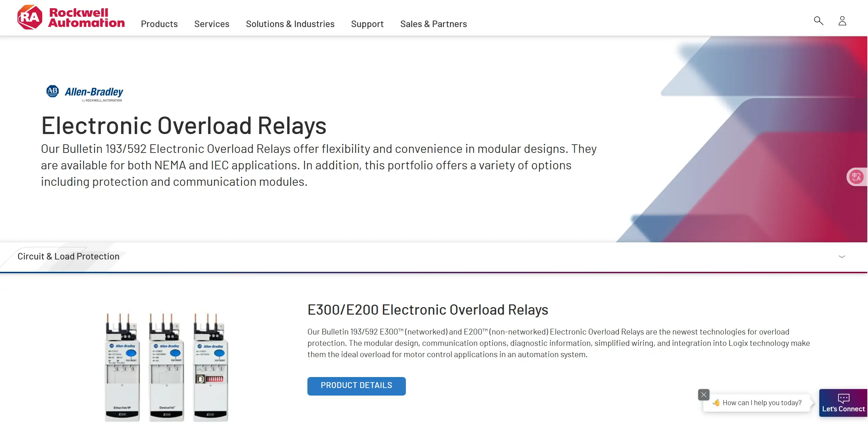Click the 'How can I help you today?' bubble
The width and height of the screenshot is (868, 424).
[758, 403]
